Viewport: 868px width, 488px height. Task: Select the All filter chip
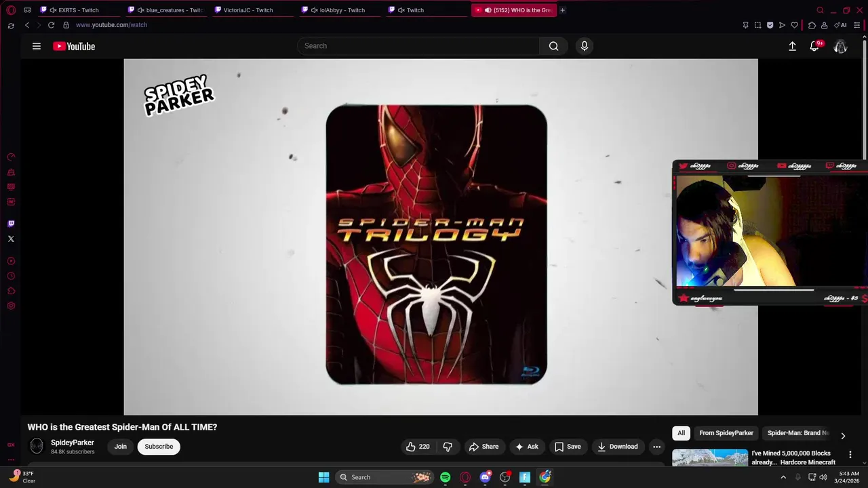(681, 433)
